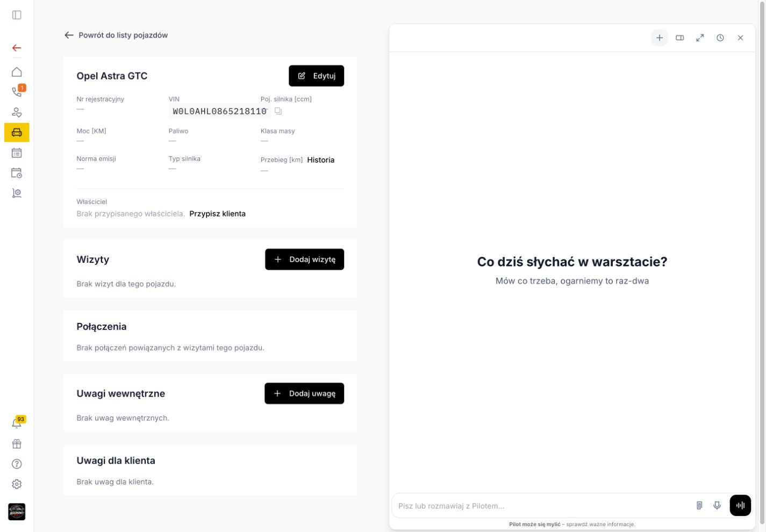Click the Opel Astra GTC heading

point(112,76)
